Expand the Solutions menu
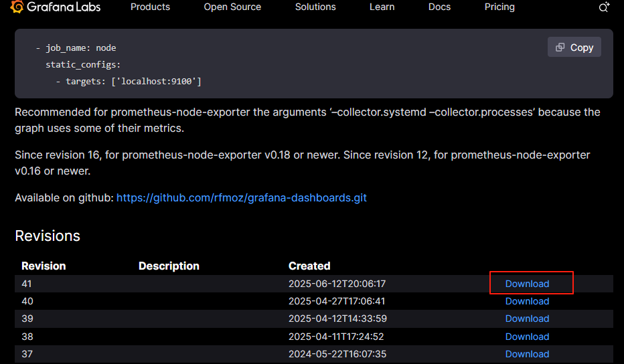 tap(315, 7)
